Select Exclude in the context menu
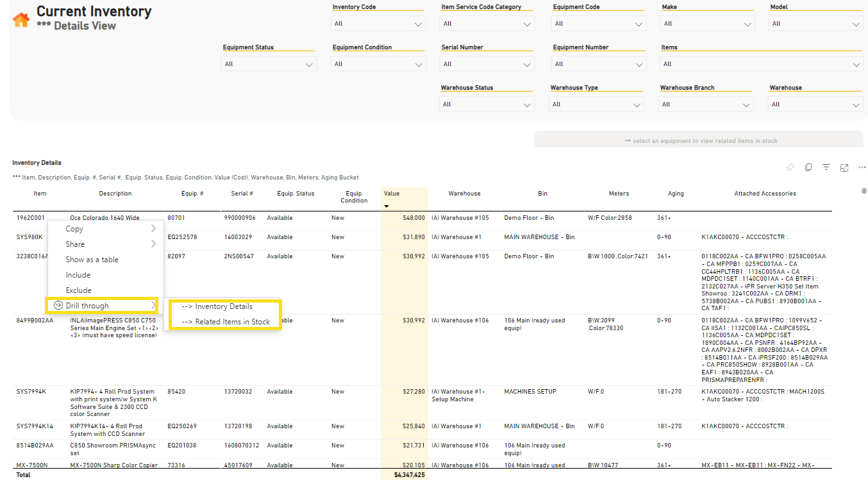The height and width of the screenshot is (484, 868). coord(106,290)
